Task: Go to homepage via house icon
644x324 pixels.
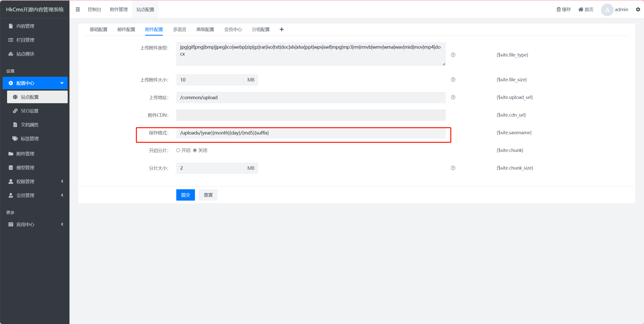Action: 581,9
